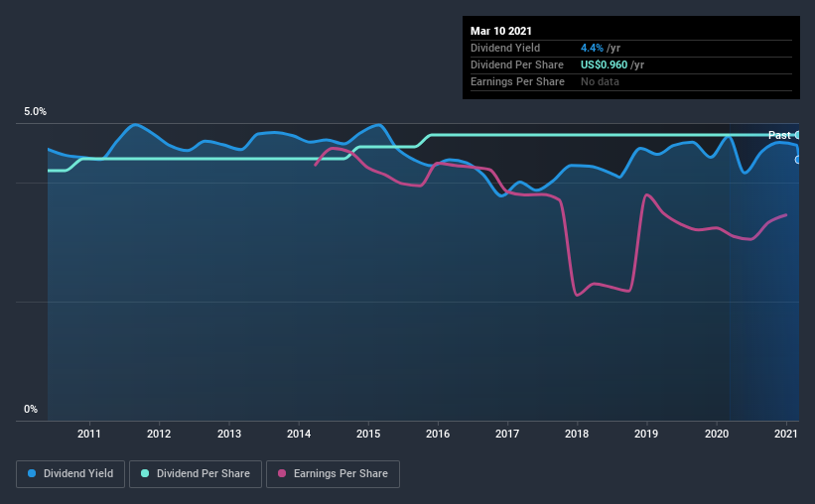The image size is (815, 504).
Task: Click the blue Dividend Yield legend dot
Action: point(32,473)
